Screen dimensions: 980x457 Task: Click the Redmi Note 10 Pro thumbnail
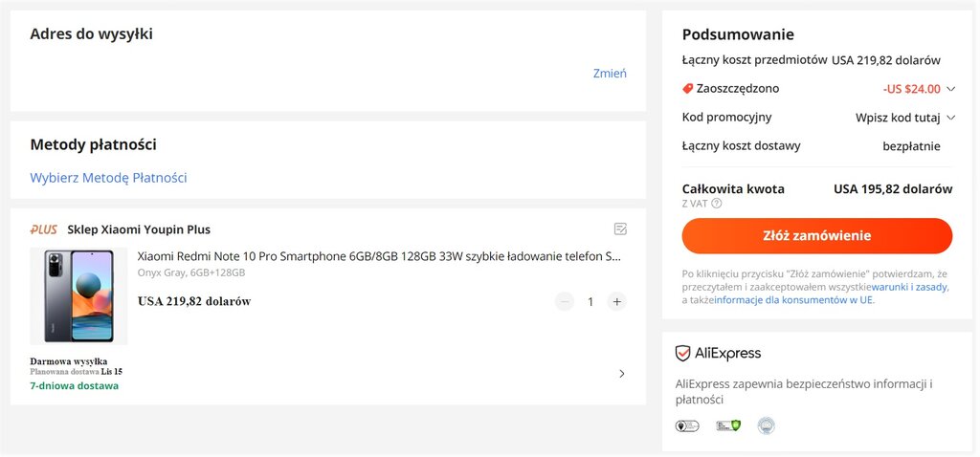point(78,296)
